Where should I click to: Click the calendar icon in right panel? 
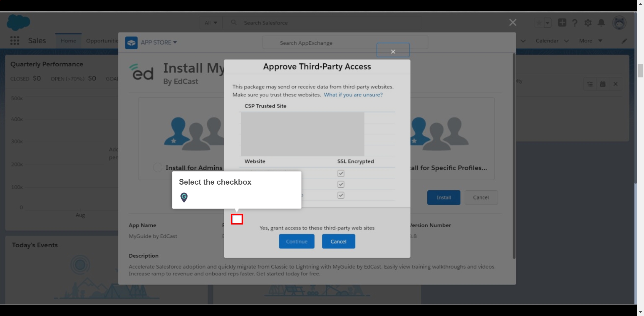[602, 84]
